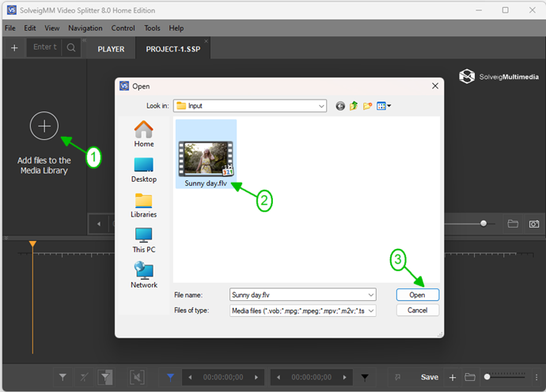546x392 pixels.
Task: Go back to last folder visited icon
Action: (340, 106)
